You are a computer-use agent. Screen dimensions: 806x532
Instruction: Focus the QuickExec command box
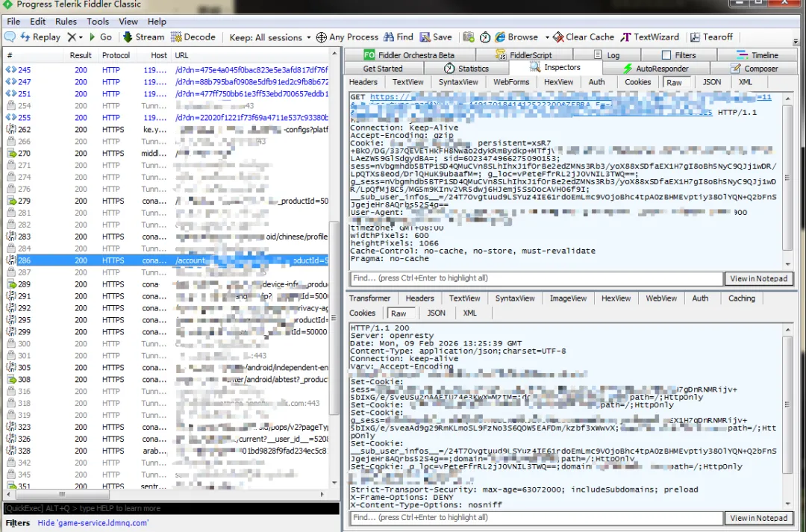171,508
